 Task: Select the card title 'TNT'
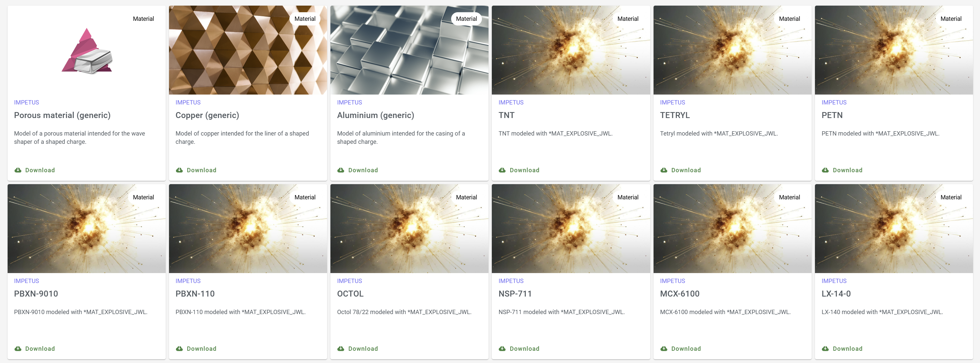(506, 115)
